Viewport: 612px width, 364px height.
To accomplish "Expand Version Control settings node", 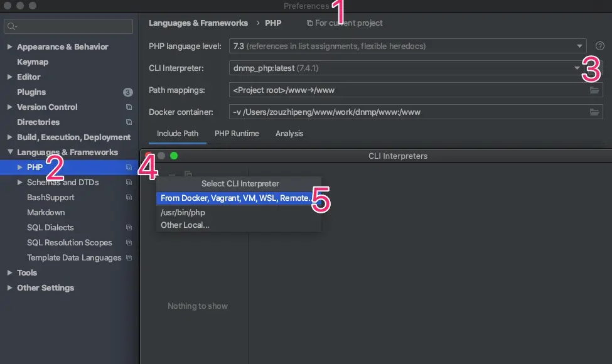I will click(x=10, y=107).
